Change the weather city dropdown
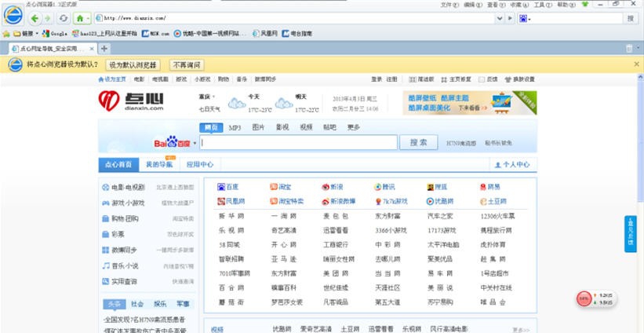Viewport: 644px width, 333px height. (x=207, y=97)
